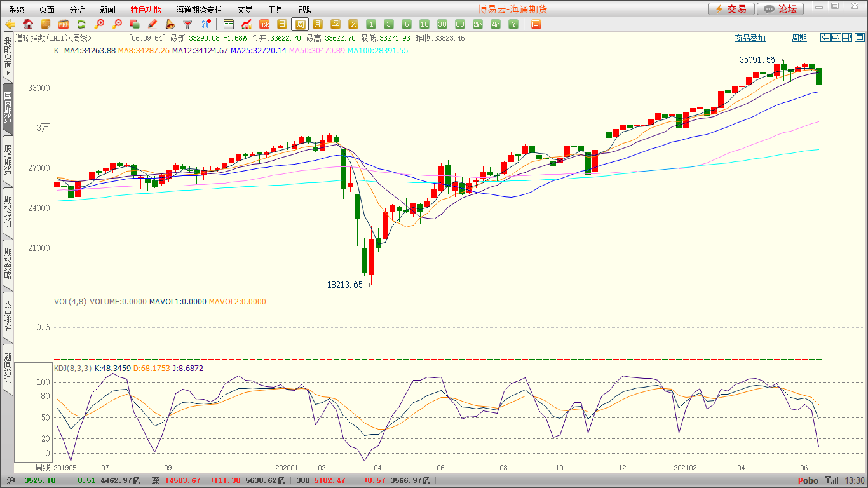Image resolution: width=868 pixels, height=488 pixels.
Task: Select the weekly 周 period
Action: (x=300, y=24)
